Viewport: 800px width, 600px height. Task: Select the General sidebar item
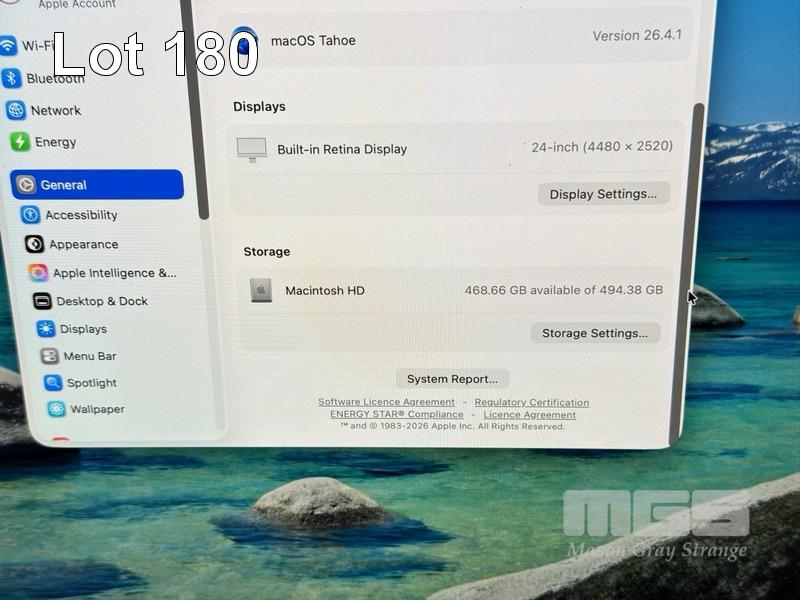(x=97, y=184)
